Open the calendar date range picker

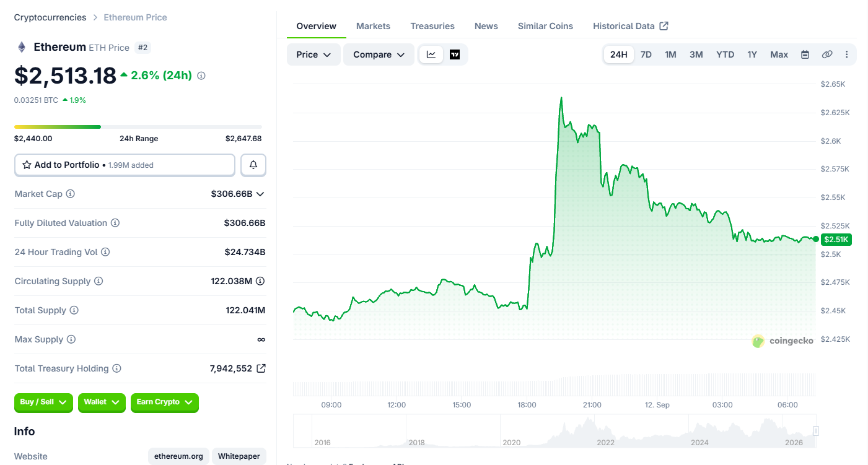[x=805, y=54]
